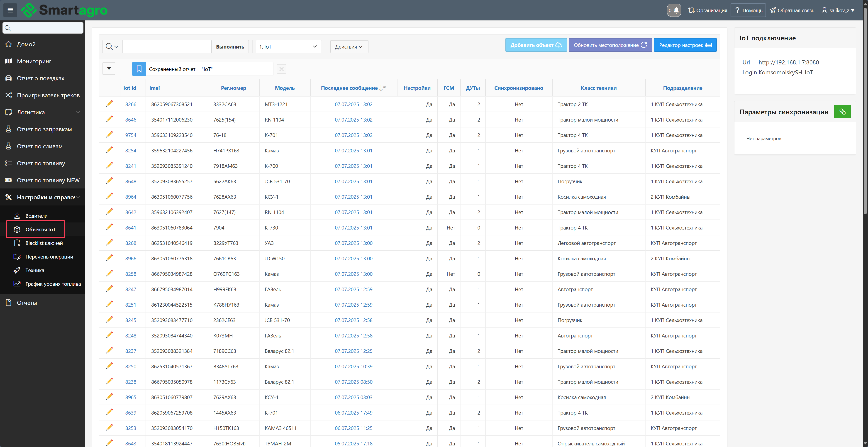The width and height of the screenshot is (868, 447).
Task: Open Мониторинг map in sidebar
Action: click(34, 61)
